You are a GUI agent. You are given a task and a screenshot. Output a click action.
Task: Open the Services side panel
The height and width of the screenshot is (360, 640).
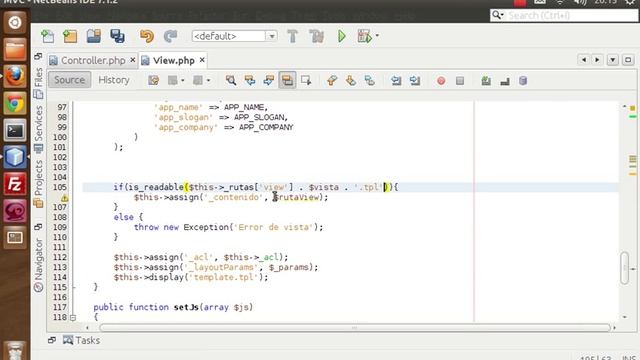(38, 129)
